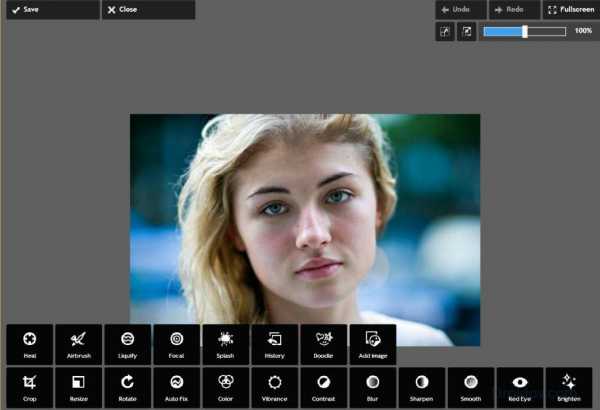Viewport: 600px width, 410px height.
Task: Open the Vibrance adjustment
Action: pos(274,387)
